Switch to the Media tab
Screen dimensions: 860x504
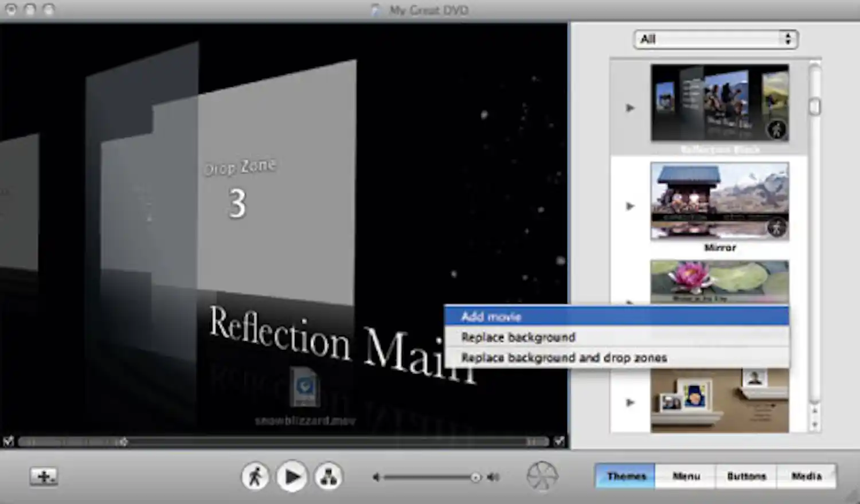pos(808,475)
